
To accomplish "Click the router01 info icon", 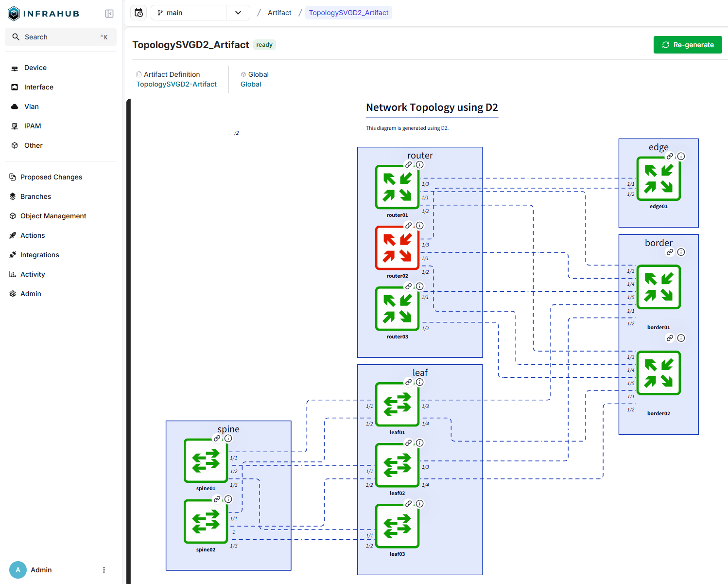I will (420, 165).
